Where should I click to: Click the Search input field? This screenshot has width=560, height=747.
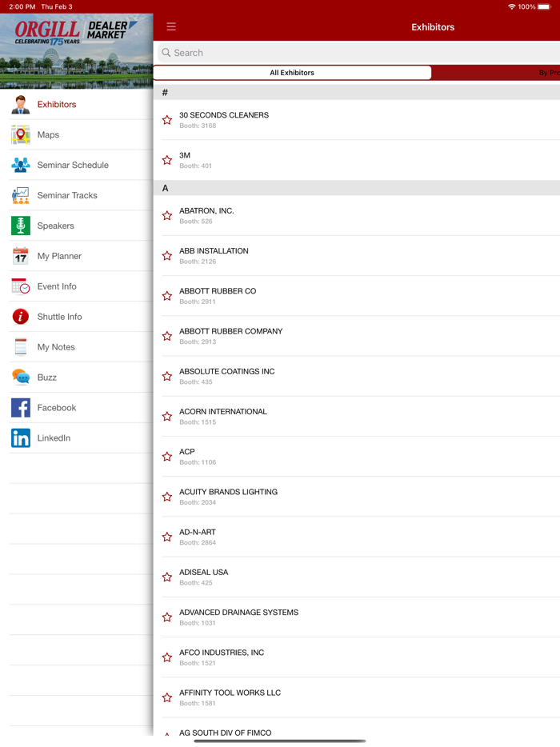(359, 53)
